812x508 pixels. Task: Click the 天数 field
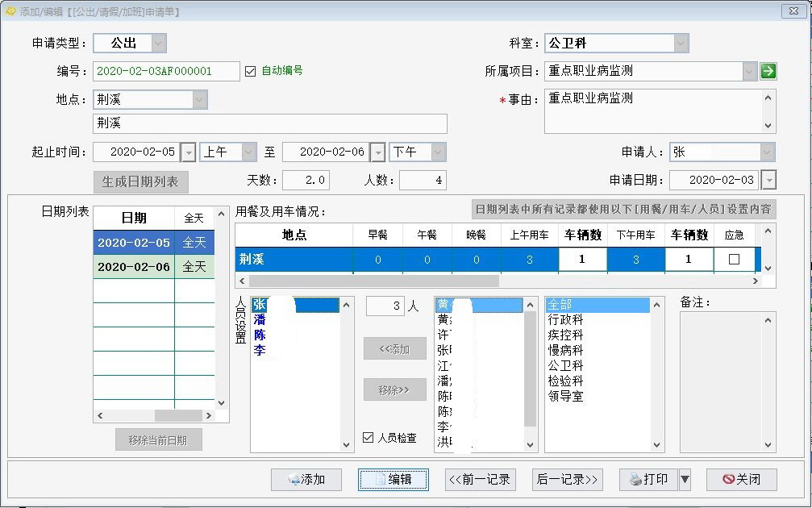[306, 180]
